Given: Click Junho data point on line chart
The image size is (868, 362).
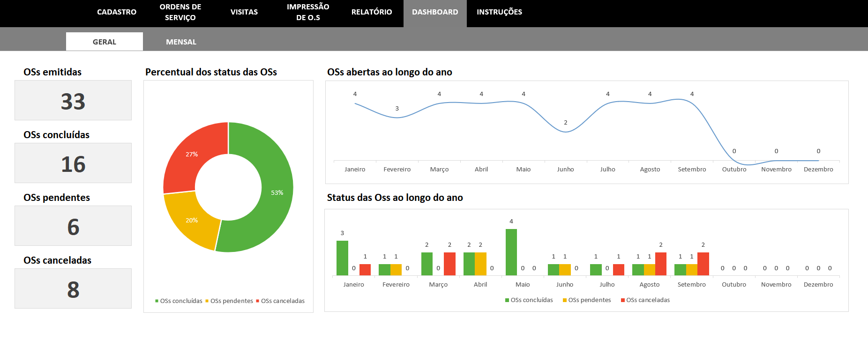Looking at the screenshot, I should pyautogui.click(x=566, y=132).
